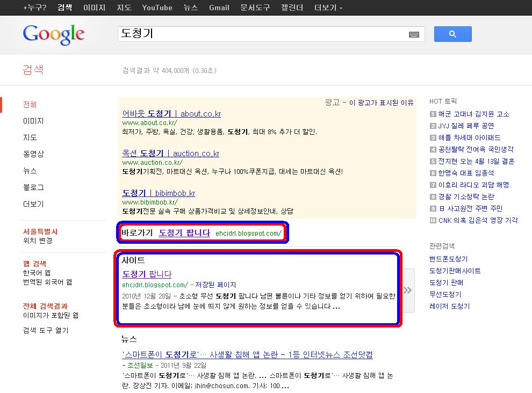Select 이미지 in the top black bar
The height and width of the screenshot is (393, 532).
point(95,8)
